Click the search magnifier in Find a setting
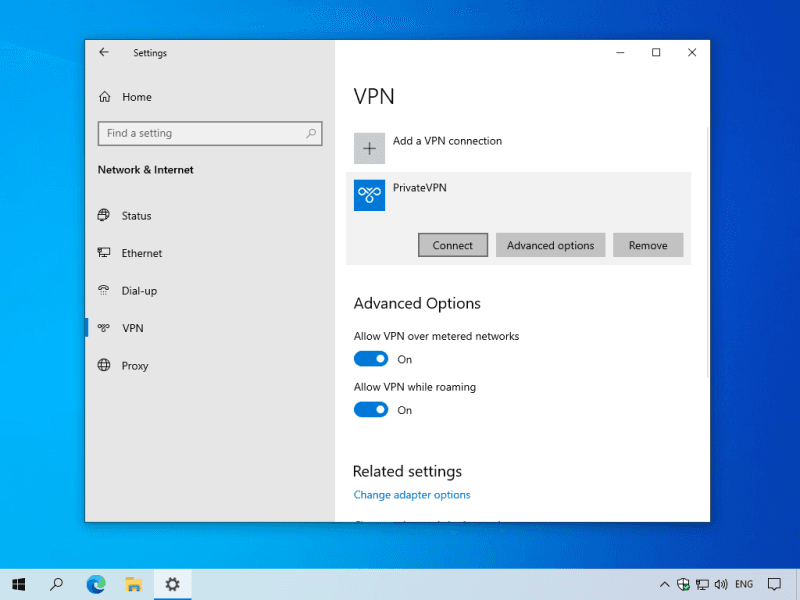This screenshot has width=800, height=600. coord(312,133)
